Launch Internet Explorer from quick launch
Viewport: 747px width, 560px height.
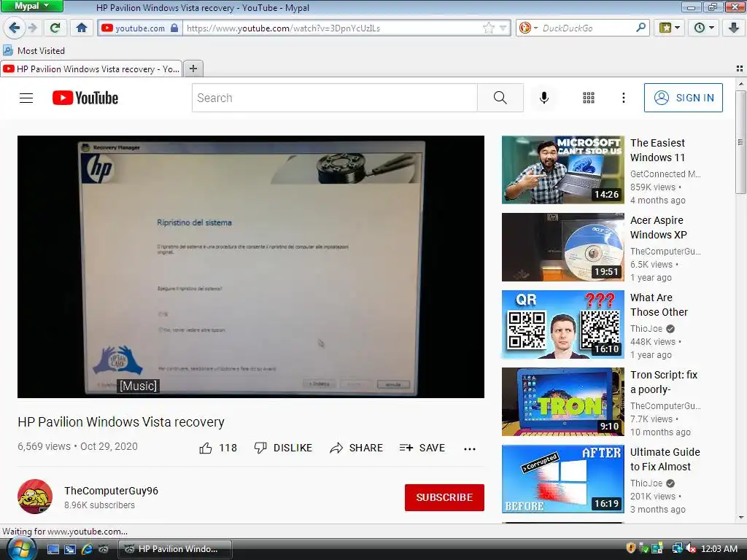tap(87, 549)
